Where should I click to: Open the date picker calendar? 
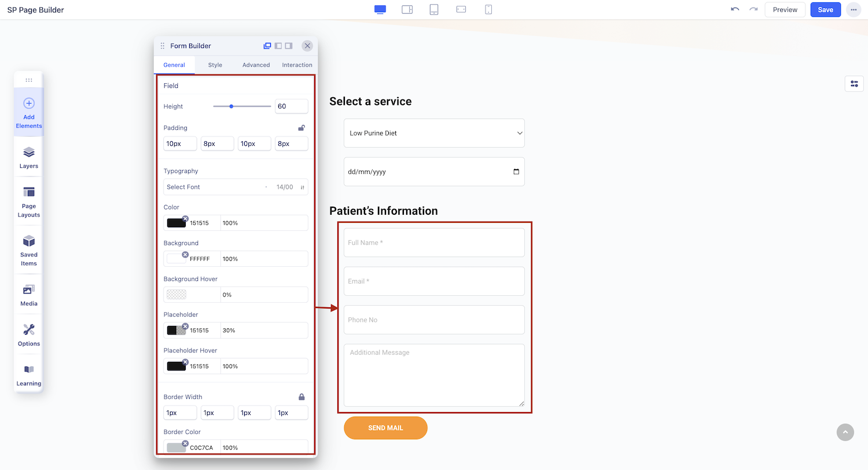516,172
